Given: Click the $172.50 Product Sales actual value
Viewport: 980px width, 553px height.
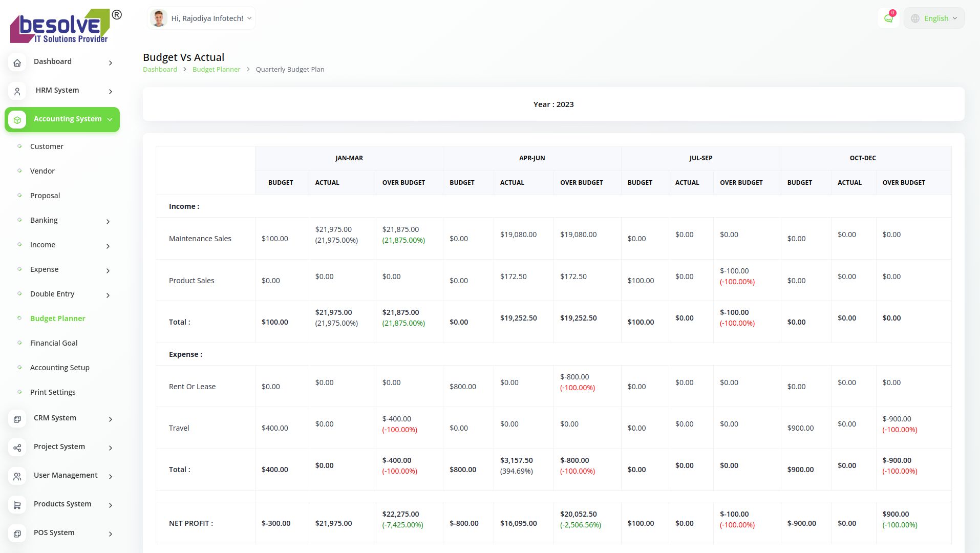Looking at the screenshot, I should tap(513, 276).
